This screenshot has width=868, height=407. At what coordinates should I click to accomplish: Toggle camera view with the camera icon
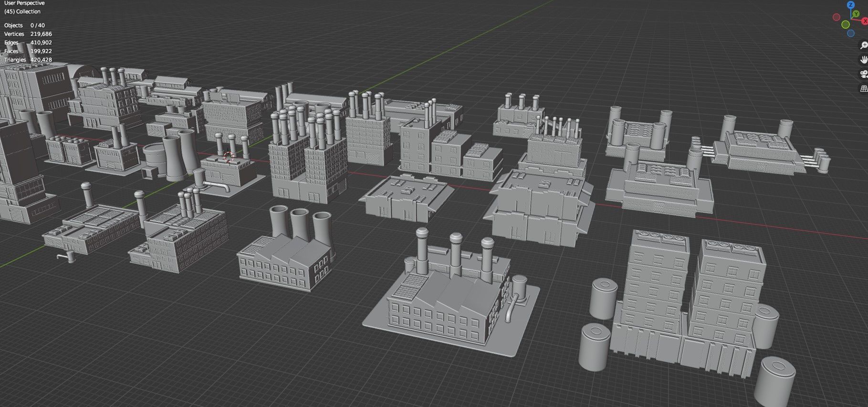click(864, 74)
